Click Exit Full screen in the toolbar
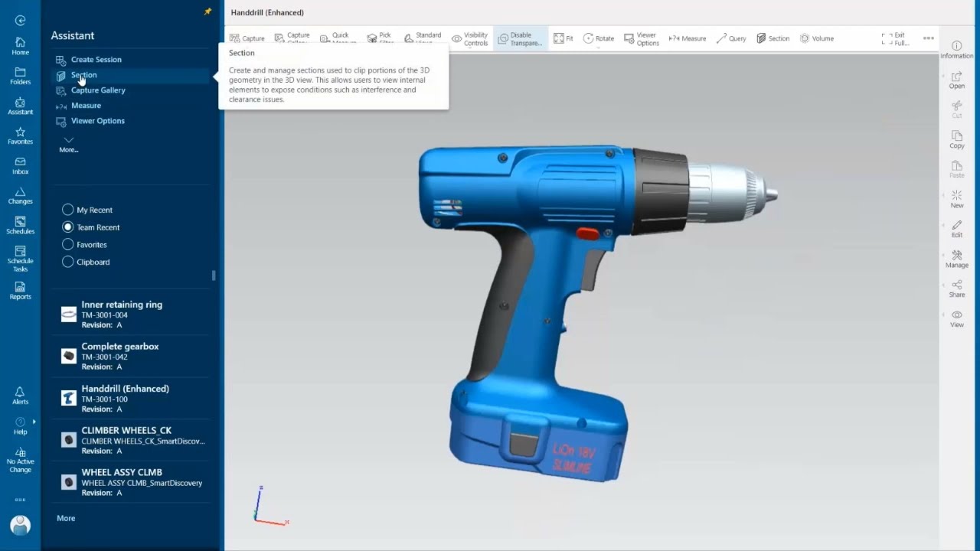Image resolution: width=980 pixels, height=551 pixels. [x=895, y=39]
